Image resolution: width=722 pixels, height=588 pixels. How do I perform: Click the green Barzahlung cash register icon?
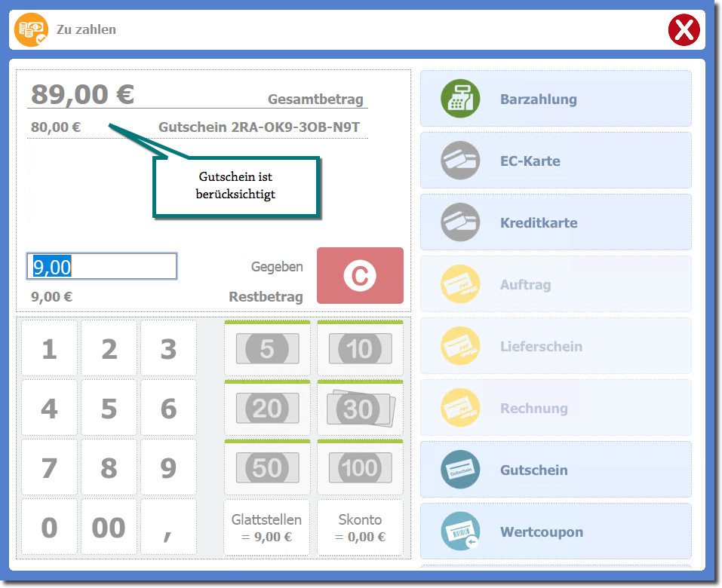460,99
